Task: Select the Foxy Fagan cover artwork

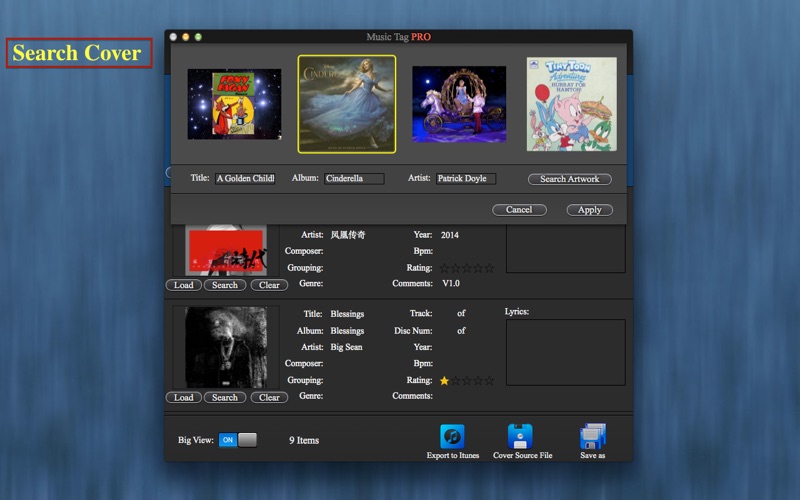Action: coord(234,104)
